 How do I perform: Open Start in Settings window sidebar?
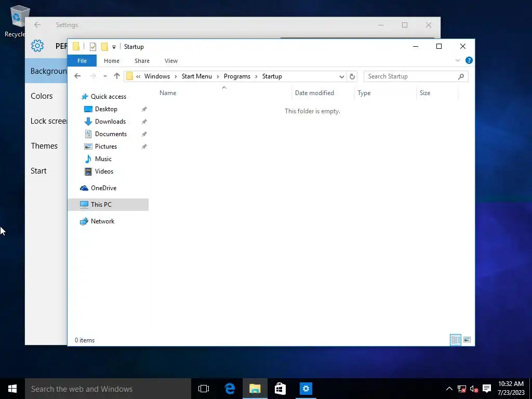tap(38, 170)
